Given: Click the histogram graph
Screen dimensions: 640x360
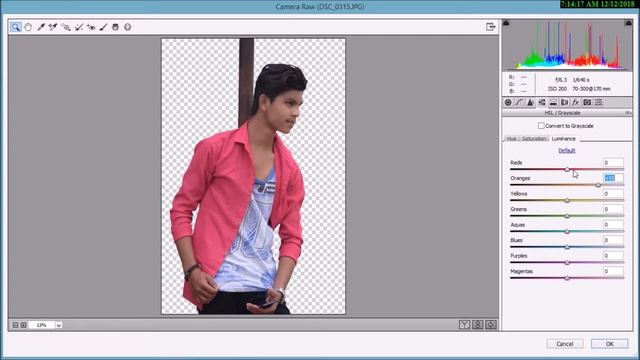Looking at the screenshot, I should [567, 45].
